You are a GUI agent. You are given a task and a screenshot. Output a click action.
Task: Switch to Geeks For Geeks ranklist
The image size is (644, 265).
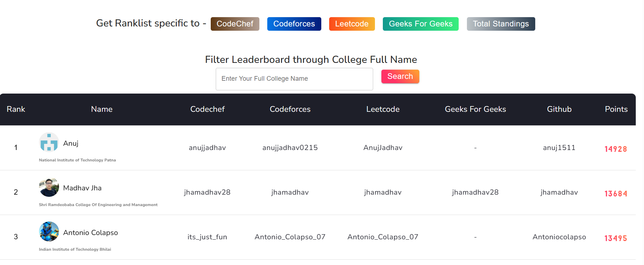[x=421, y=24]
